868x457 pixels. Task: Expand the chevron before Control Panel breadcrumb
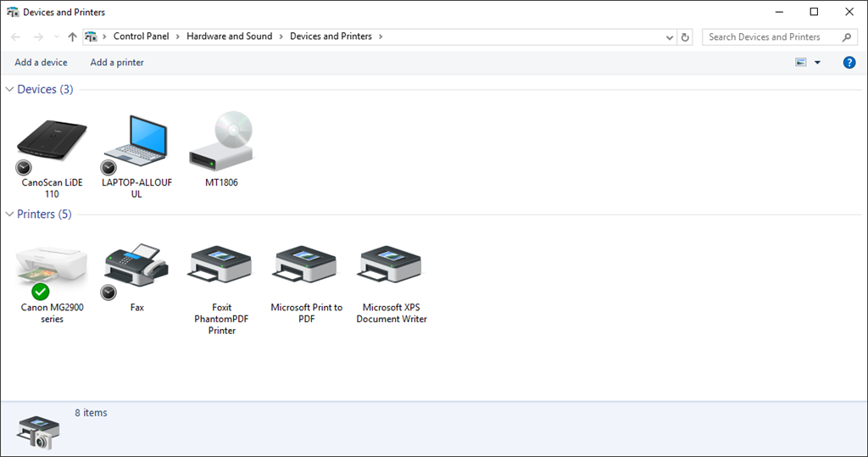click(x=104, y=36)
